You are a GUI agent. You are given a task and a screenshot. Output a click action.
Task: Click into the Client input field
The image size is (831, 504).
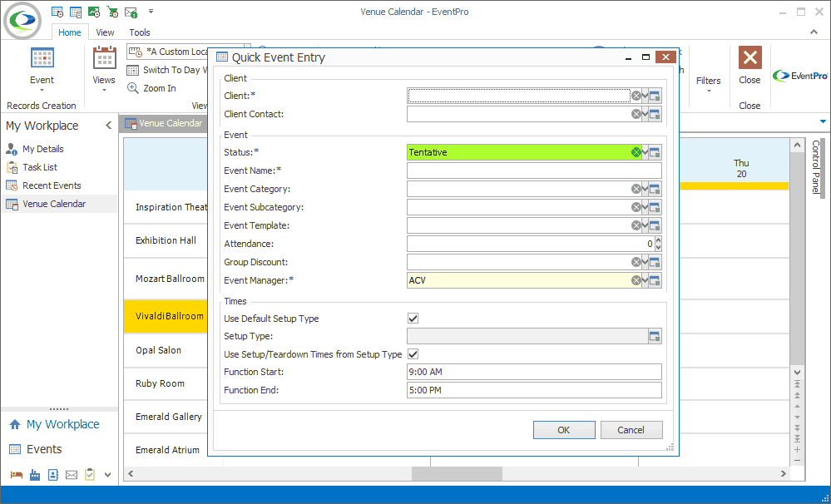[519, 96]
